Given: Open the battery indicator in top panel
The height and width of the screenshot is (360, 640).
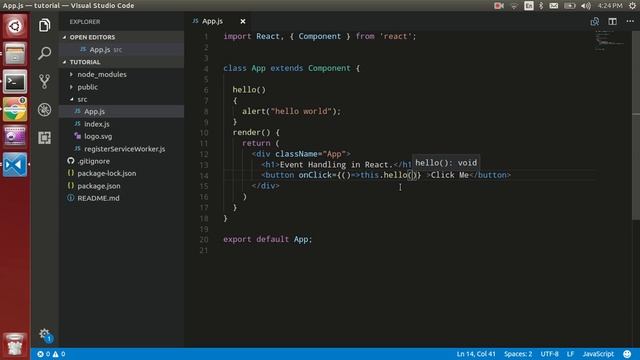Looking at the screenshot, I should tap(570, 6).
